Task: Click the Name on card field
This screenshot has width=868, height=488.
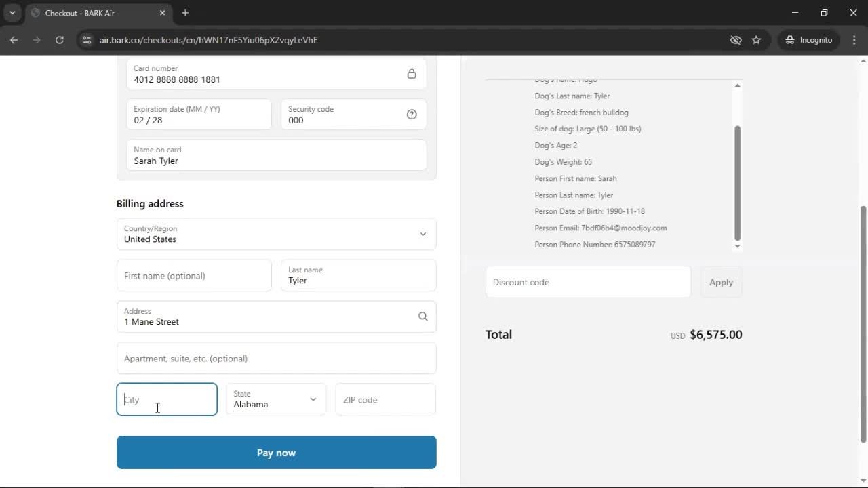Action: coord(277,155)
